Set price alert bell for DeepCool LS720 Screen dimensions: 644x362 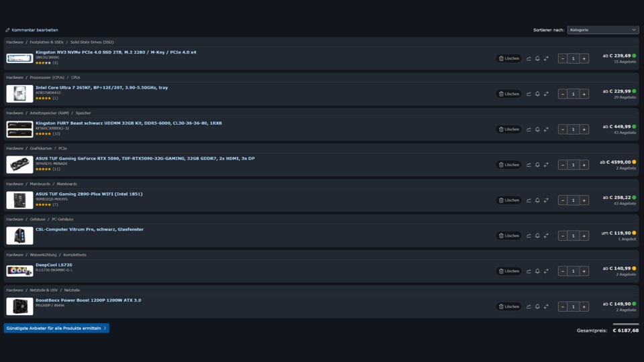(537, 271)
